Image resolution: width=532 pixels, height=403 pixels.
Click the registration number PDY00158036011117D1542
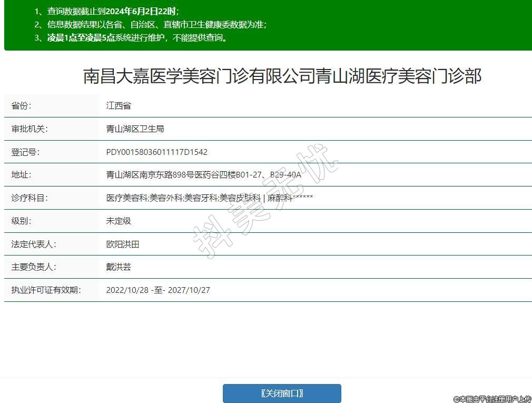click(x=157, y=152)
